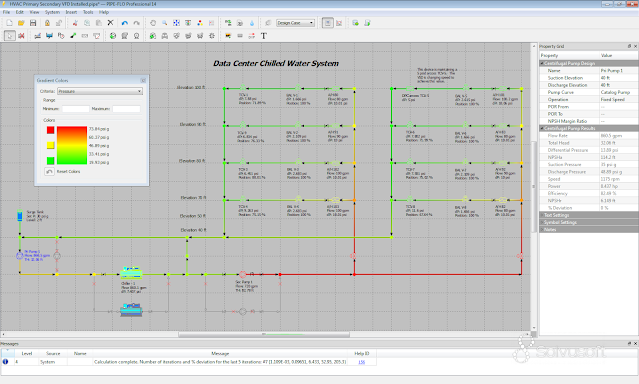Click the red X pointer tool

(21, 36)
